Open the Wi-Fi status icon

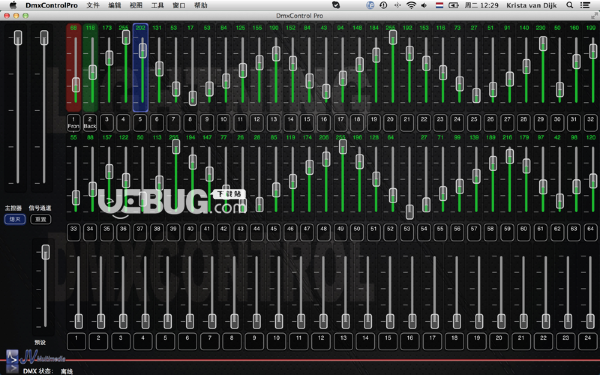[411, 5]
